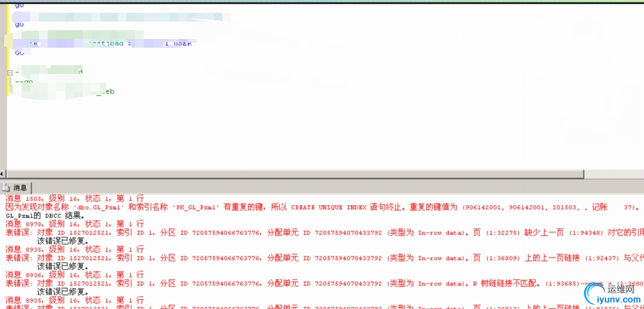Click the error line mentioning 'PK_GL_Pzml' duplicate key
644x309 pixels.
coord(322,207)
